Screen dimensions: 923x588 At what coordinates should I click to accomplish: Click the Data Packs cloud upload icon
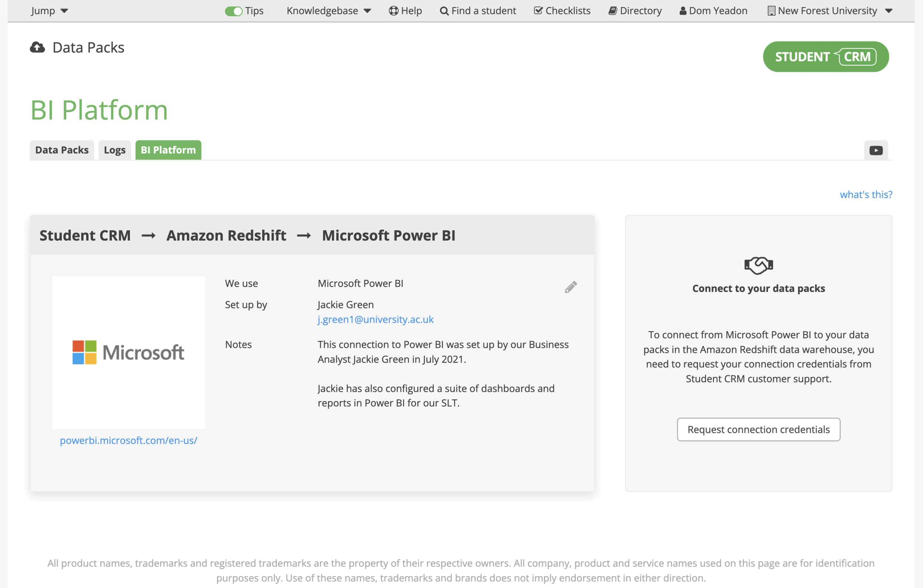[x=37, y=47]
